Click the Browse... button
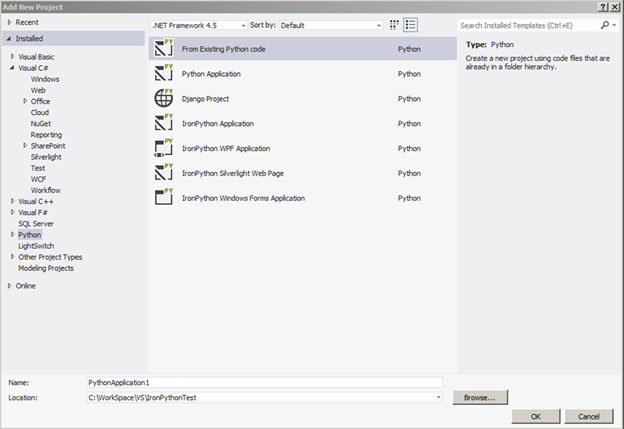The width and height of the screenshot is (624, 429). click(480, 397)
